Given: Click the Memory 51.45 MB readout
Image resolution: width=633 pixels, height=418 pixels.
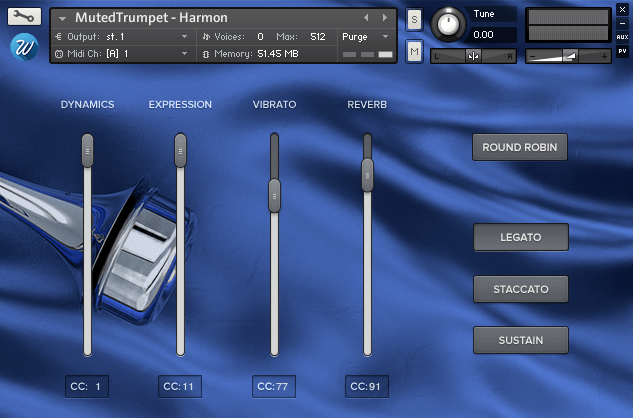Looking at the screenshot, I should 278,54.
